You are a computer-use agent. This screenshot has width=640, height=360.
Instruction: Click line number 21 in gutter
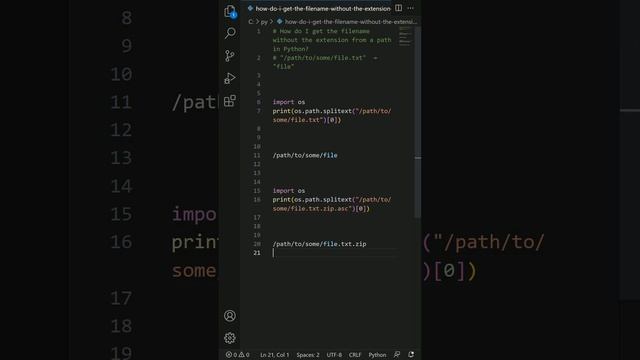(x=257, y=253)
